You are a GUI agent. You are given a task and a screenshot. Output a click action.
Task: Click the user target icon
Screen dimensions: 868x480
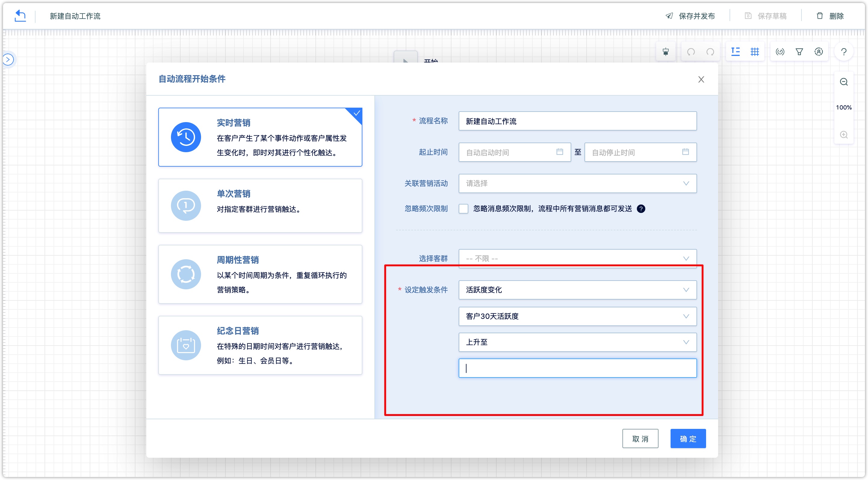click(x=819, y=51)
